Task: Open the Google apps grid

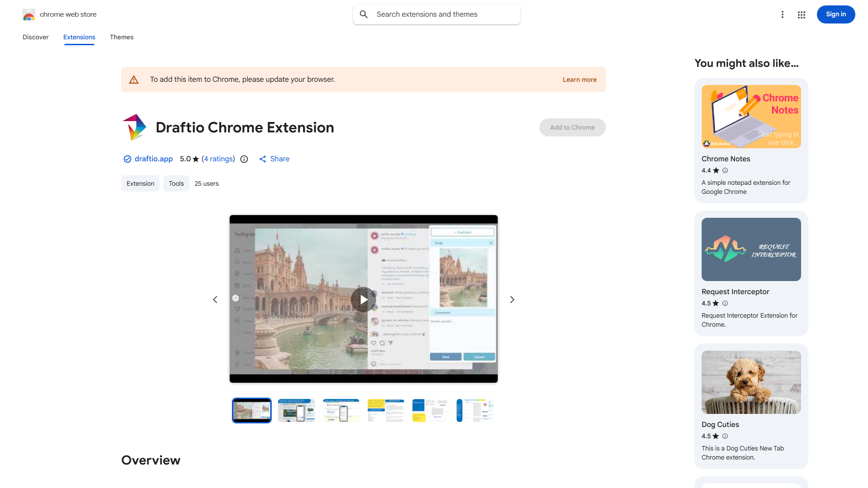Action: (x=802, y=14)
